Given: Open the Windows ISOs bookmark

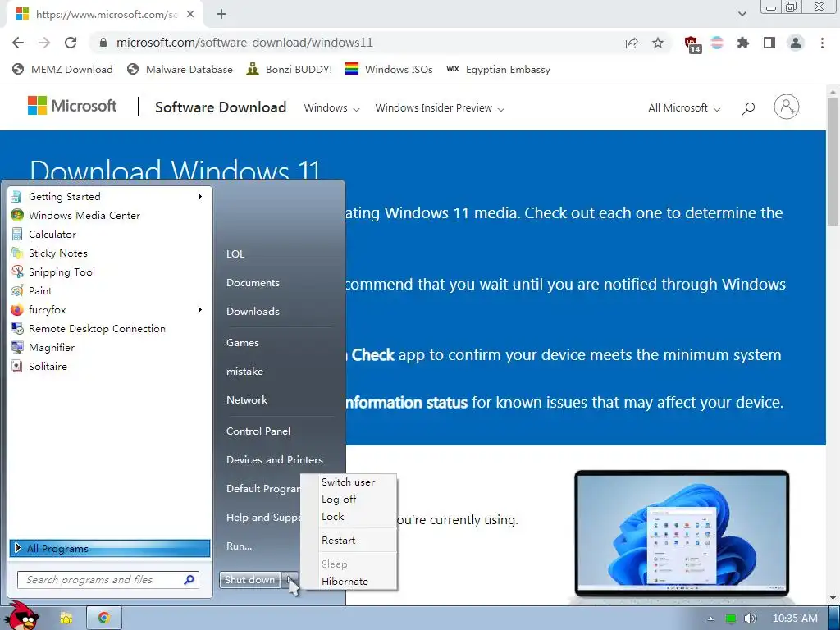Looking at the screenshot, I should (x=389, y=70).
